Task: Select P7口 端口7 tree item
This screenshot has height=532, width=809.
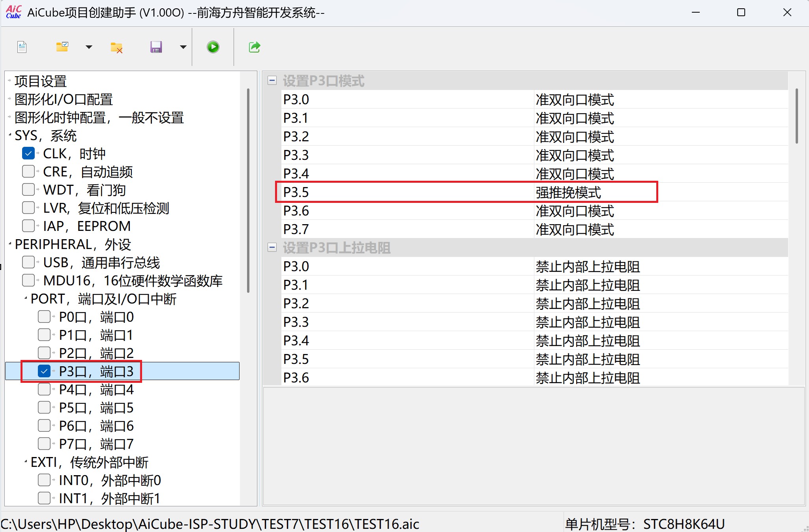Action: pyautogui.click(x=96, y=444)
